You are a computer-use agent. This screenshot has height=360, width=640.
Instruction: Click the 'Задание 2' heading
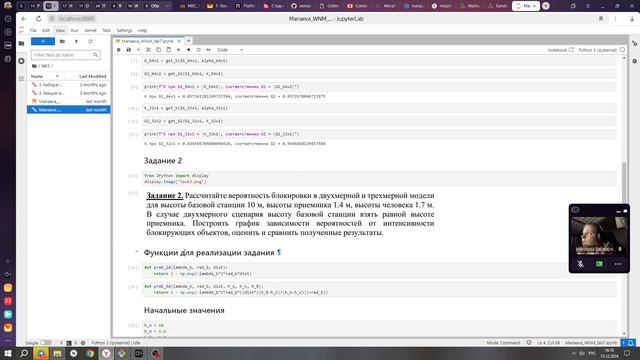pos(163,161)
